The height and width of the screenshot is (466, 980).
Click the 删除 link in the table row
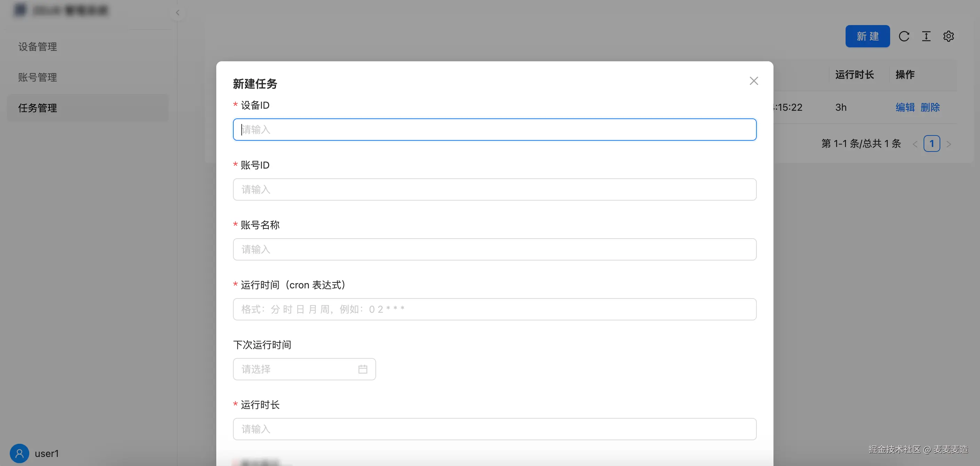coord(931,107)
